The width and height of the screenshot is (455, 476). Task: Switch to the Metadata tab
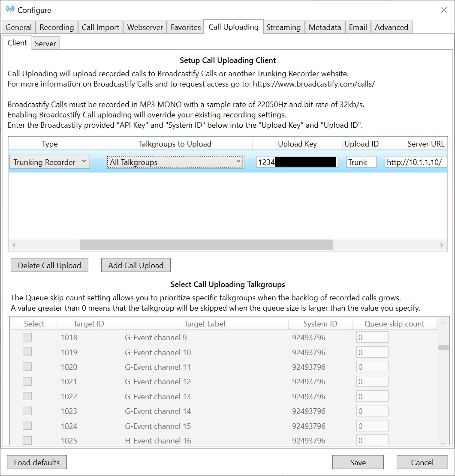[x=325, y=27]
